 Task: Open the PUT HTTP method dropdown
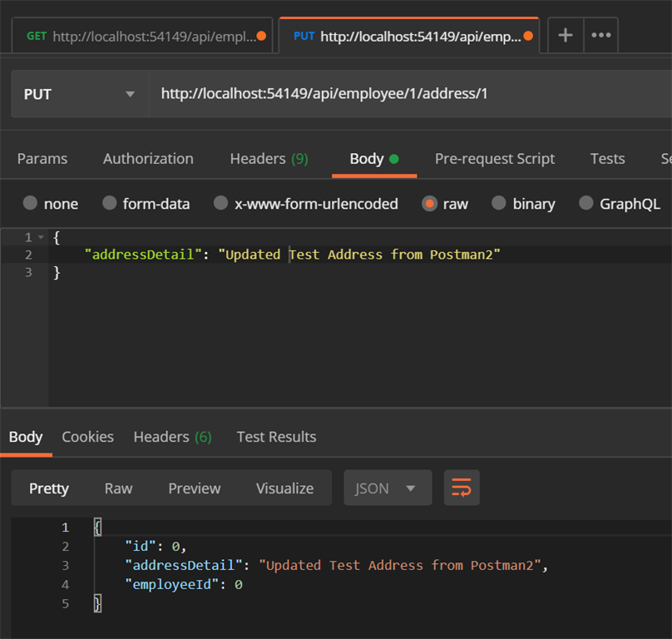click(x=80, y=94)
